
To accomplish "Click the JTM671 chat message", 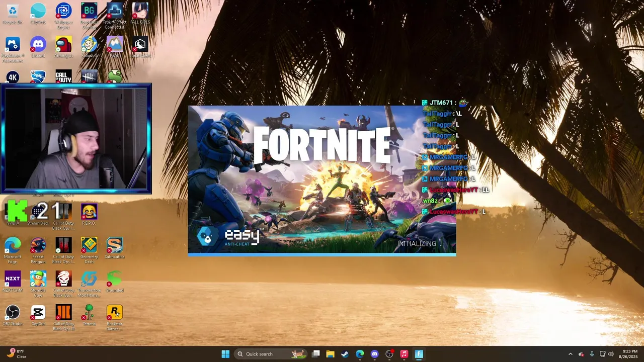I will click(x=445, y=103).
